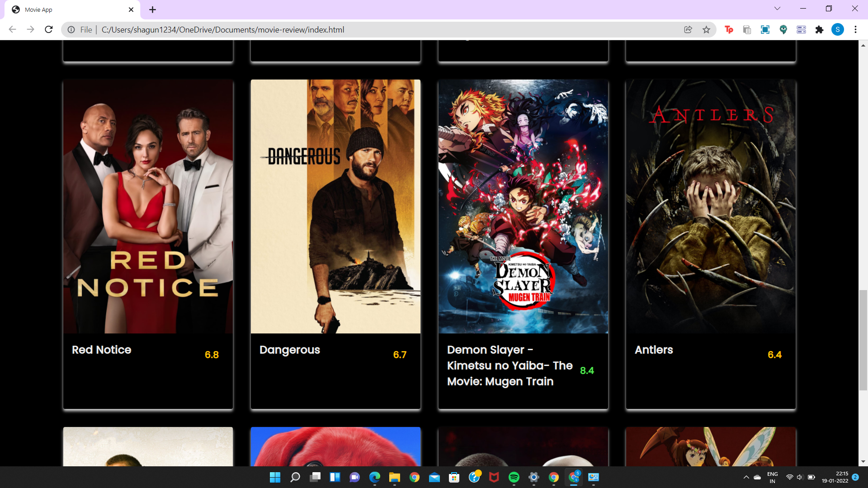The width and height of the screenshot is (868, 488).
Task: Open the profile avatar S
Action: (837, 30)
